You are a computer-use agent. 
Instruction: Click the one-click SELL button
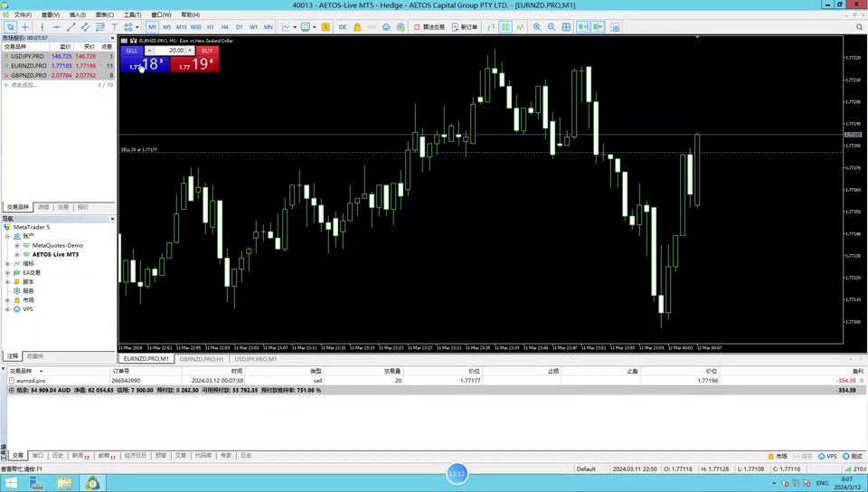click(131, 51)
